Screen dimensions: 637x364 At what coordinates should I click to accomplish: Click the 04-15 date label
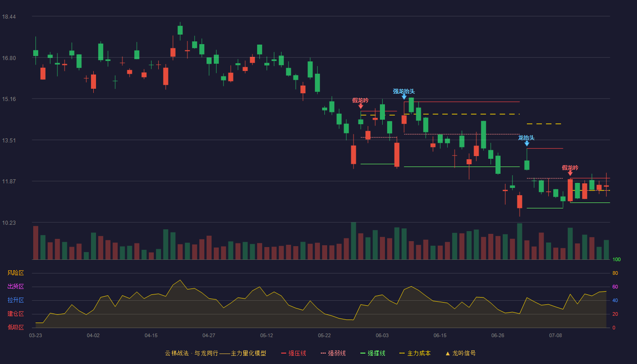[151, 335]
